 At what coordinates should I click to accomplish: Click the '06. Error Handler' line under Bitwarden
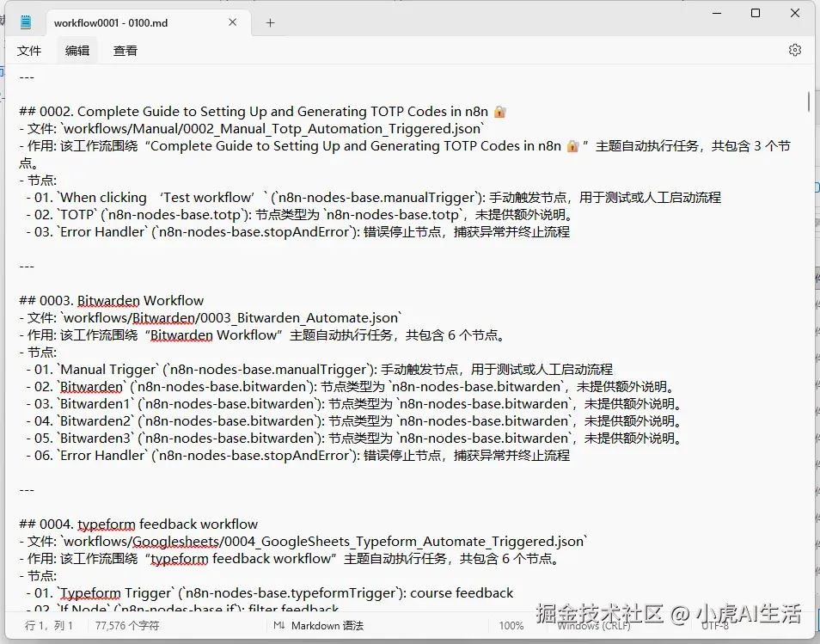pyautogui.click(x=298, y=456)
